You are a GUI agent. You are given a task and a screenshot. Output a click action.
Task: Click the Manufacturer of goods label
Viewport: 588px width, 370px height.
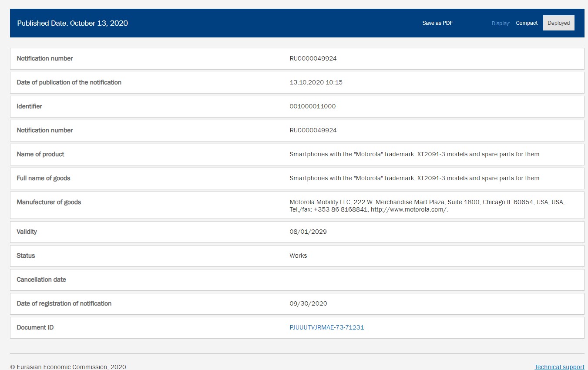[x=49, y=202]
